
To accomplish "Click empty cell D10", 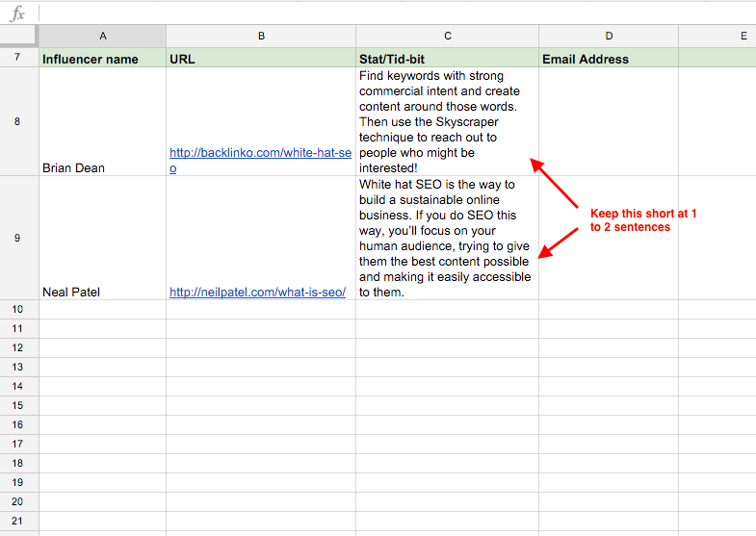I will (609, 310).
